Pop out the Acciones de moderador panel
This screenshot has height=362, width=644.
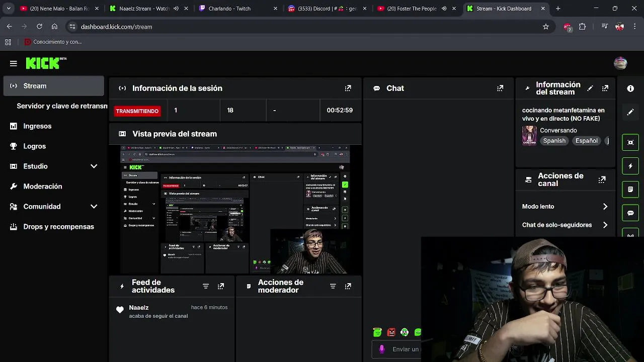[348, 286]
